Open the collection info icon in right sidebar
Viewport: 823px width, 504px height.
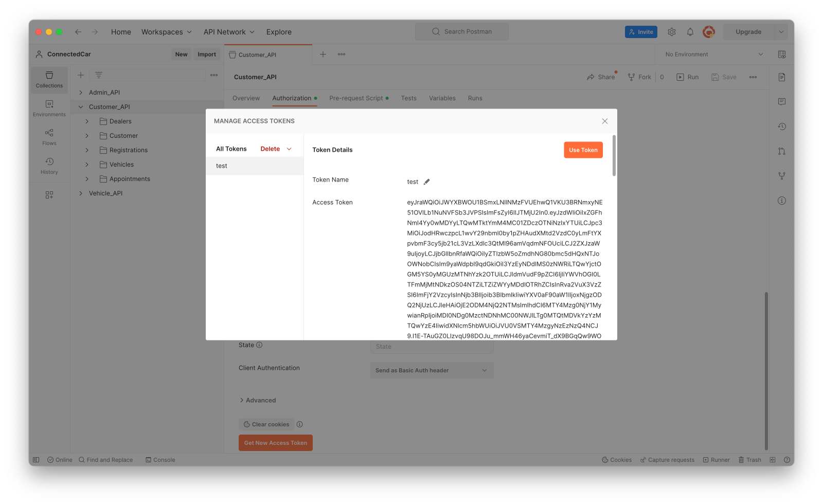click(x=782, y=201)
